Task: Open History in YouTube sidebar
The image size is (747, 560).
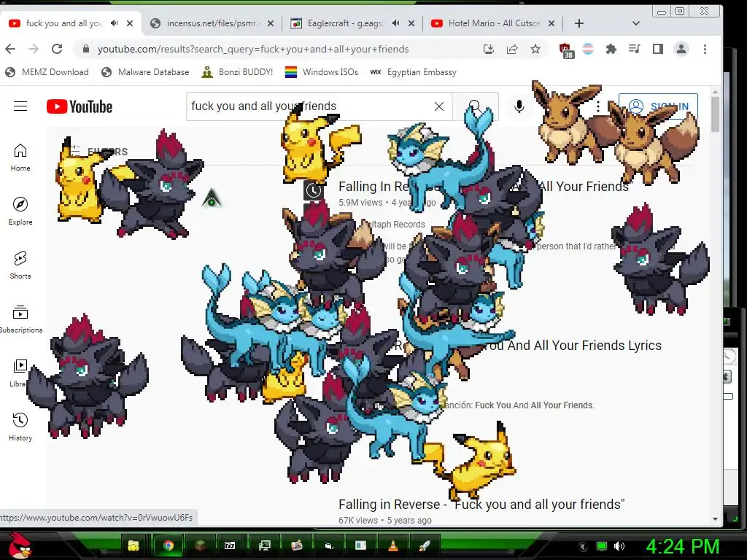Action: coord(20,427)
